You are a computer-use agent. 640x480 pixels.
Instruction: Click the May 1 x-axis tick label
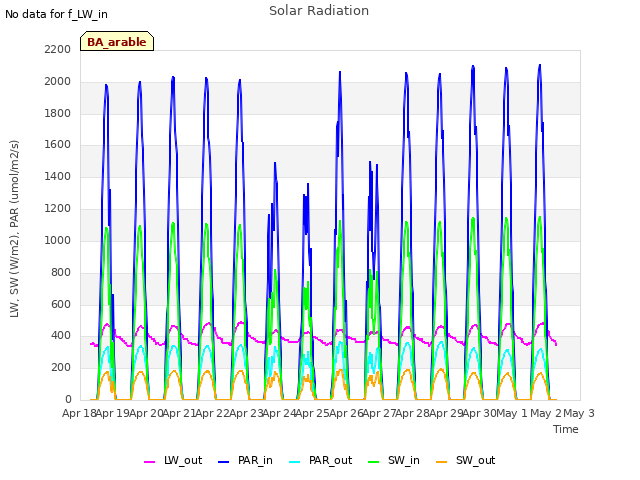pos(512,413)
